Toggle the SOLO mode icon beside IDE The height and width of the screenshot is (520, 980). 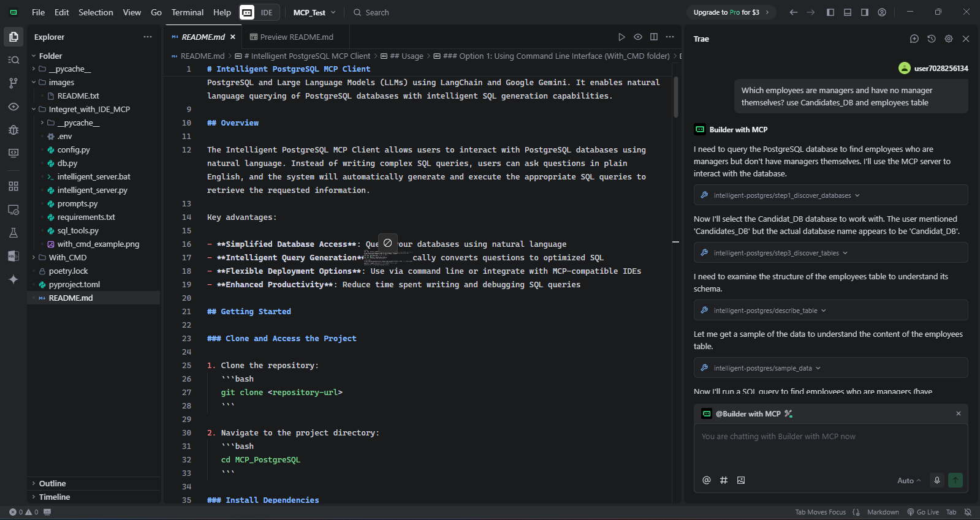(x=247, y=12)
